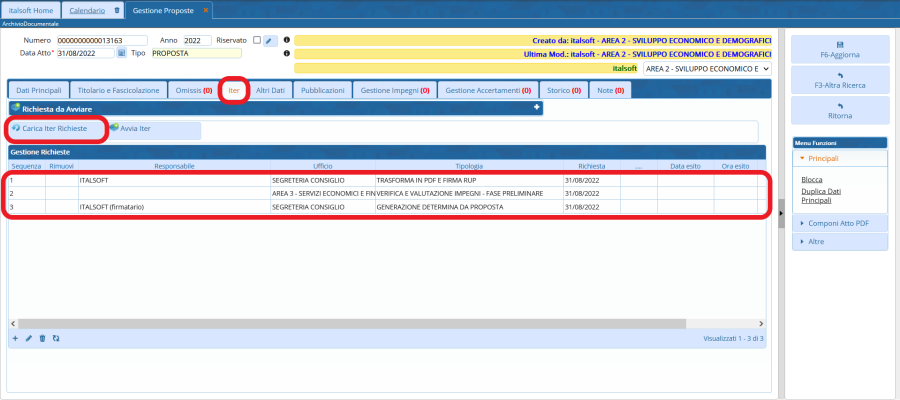
Task: Delete selected row using grid trash icon
Action: 42,339
